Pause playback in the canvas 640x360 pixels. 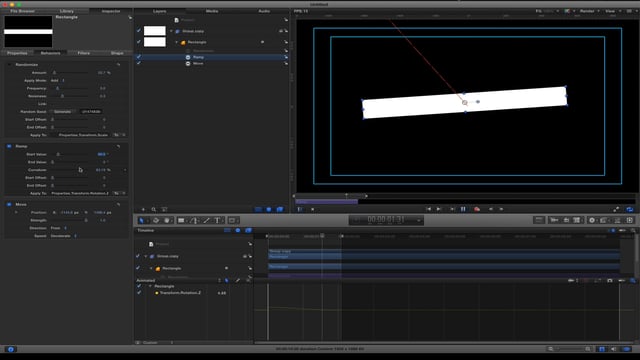(x=463, y=209)
